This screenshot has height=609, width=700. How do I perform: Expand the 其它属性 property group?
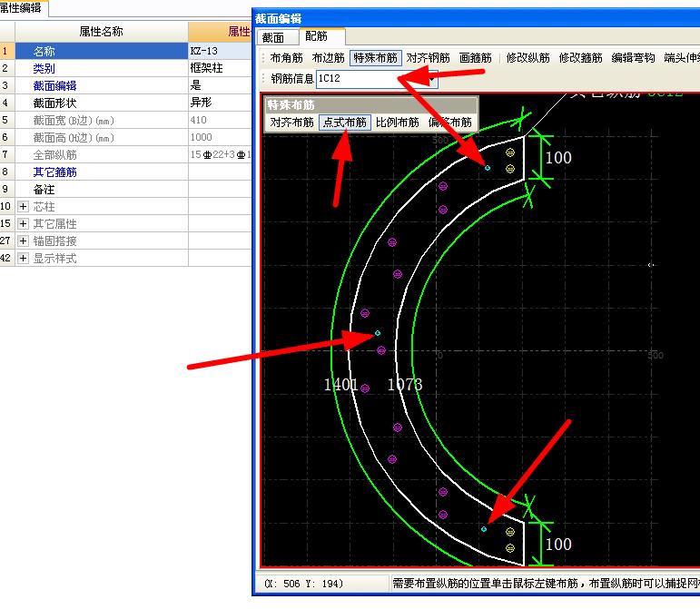pyautogui.click(x=24, y=223)
